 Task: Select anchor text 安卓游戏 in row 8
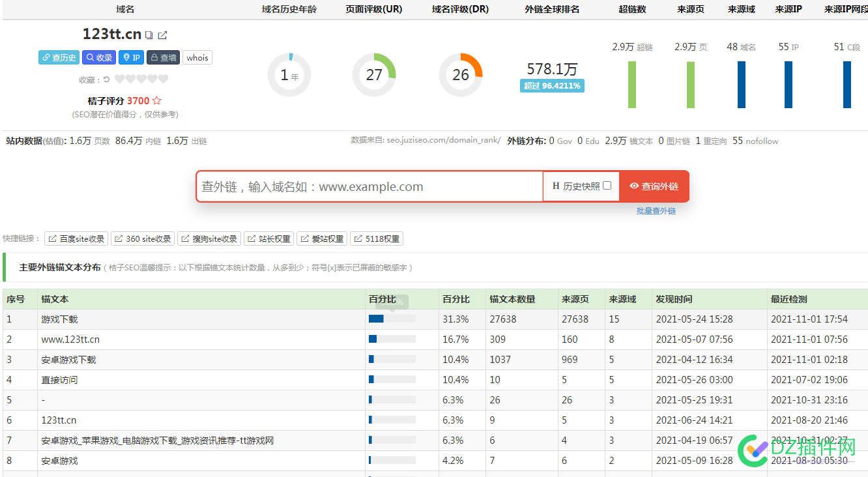pos(59,461)
